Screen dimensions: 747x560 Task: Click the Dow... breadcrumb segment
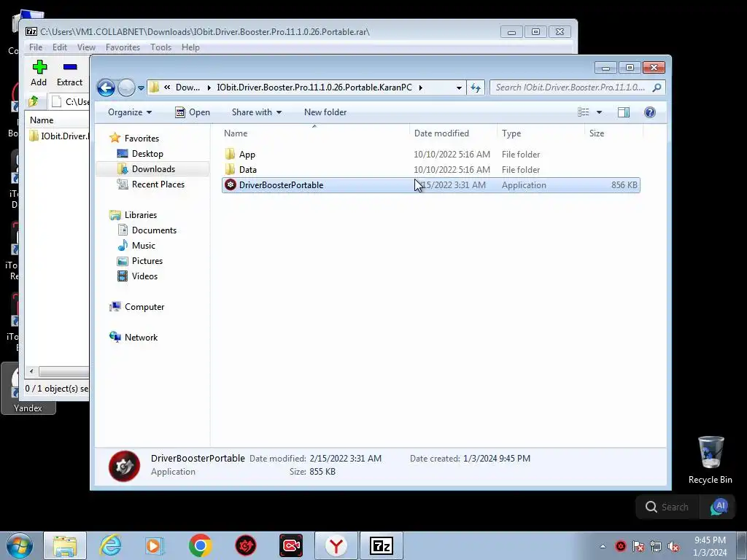tap(187, 87)
